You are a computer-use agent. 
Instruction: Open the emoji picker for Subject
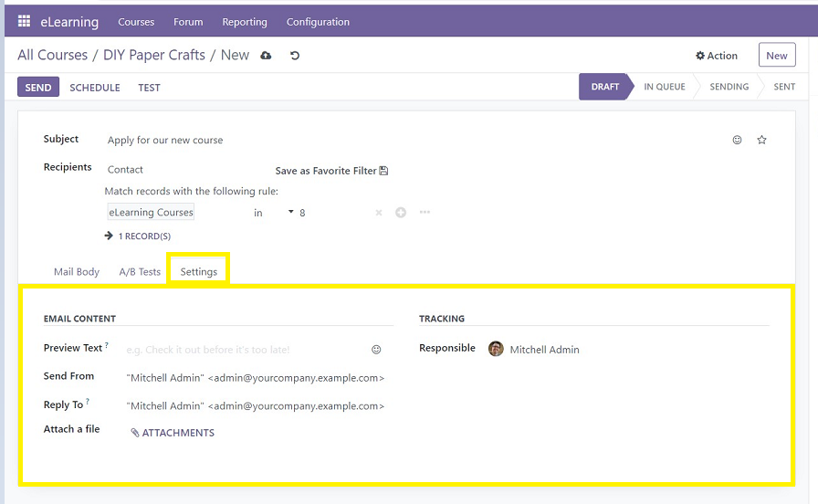coord(737,140)
